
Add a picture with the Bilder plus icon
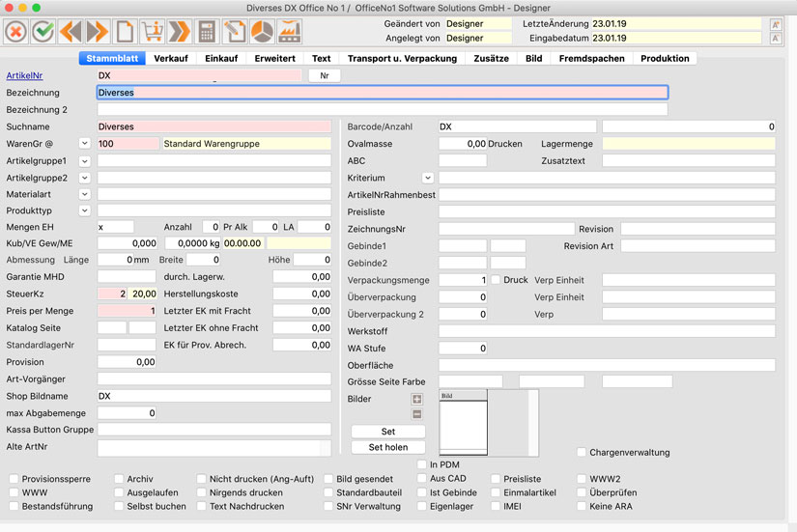[416, 400]
